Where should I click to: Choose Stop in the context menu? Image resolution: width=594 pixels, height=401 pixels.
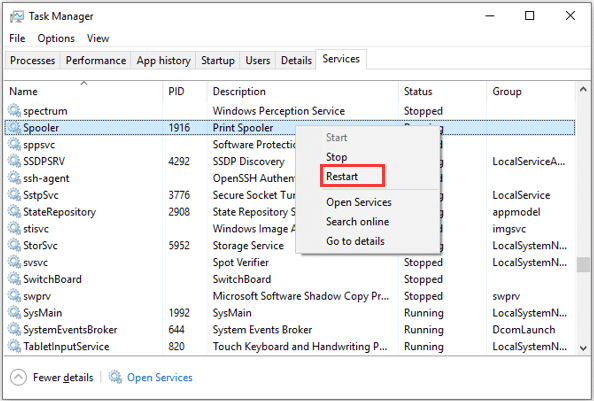point(336,157)
